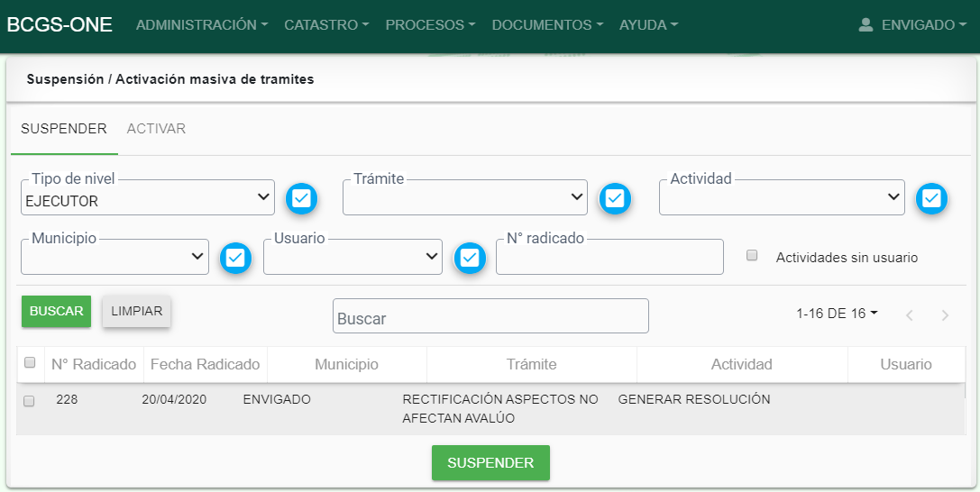Click the LIMPIAR button
Screen dimensions: 980x492
pyautogui.click(x=136, y=311)
